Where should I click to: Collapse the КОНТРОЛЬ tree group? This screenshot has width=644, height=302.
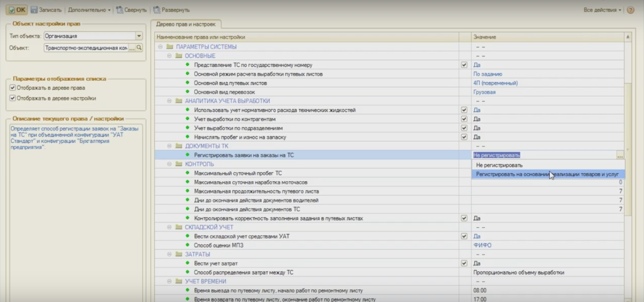pyautogui.click(x=169, y=164)
